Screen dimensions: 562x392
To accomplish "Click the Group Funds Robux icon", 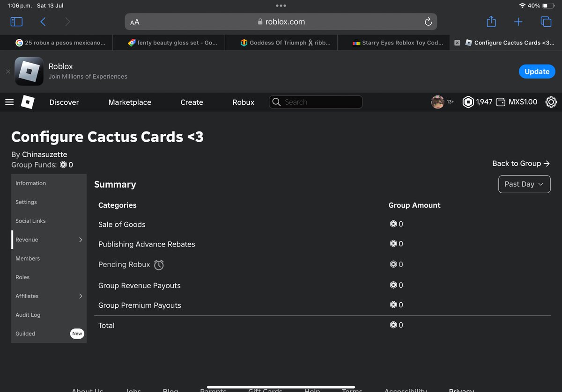I will click(63, 165).
